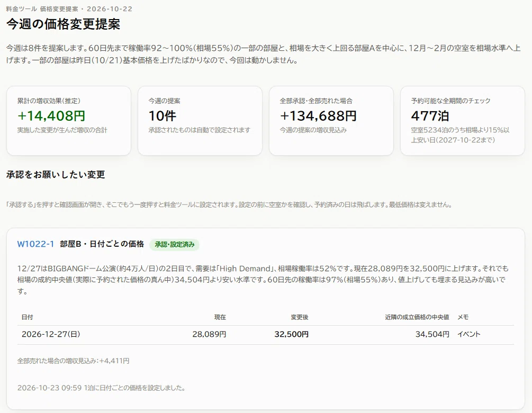Screen dimensions: 532x413
Task: Click the "日付" column header
Action: pyautogui.click(x=27, y=317)
